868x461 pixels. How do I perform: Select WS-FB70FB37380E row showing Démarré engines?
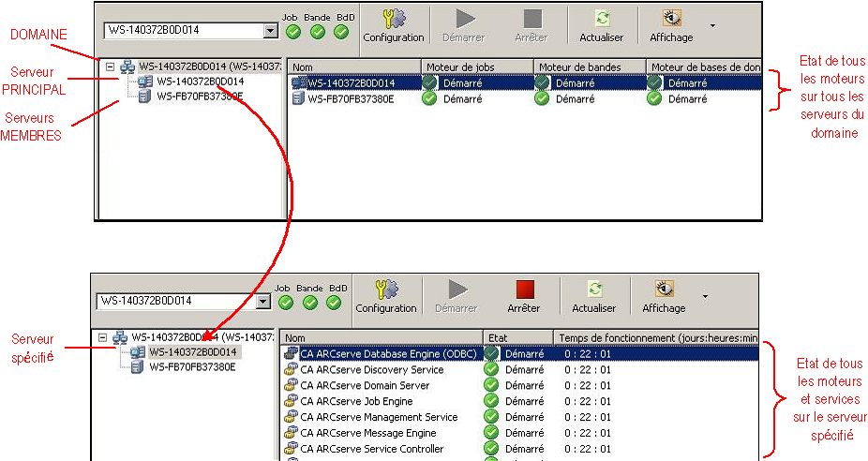point(352,98)
